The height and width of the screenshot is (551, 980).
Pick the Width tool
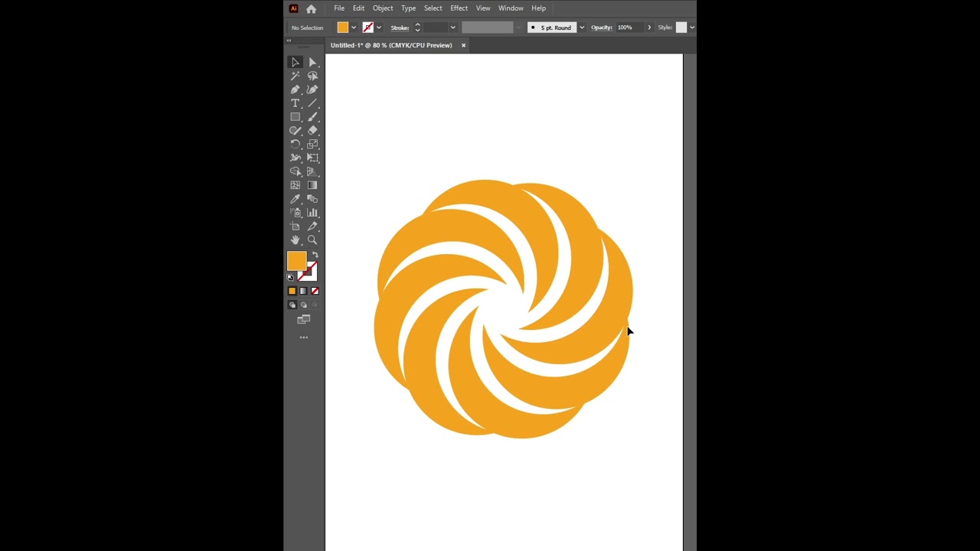coord(296,158)
